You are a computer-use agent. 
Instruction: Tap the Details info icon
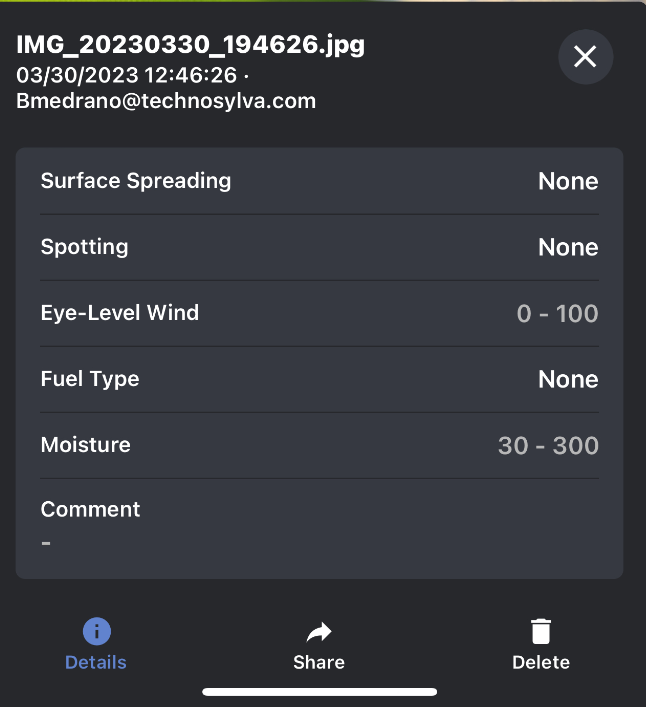click(x=96, y=631)
